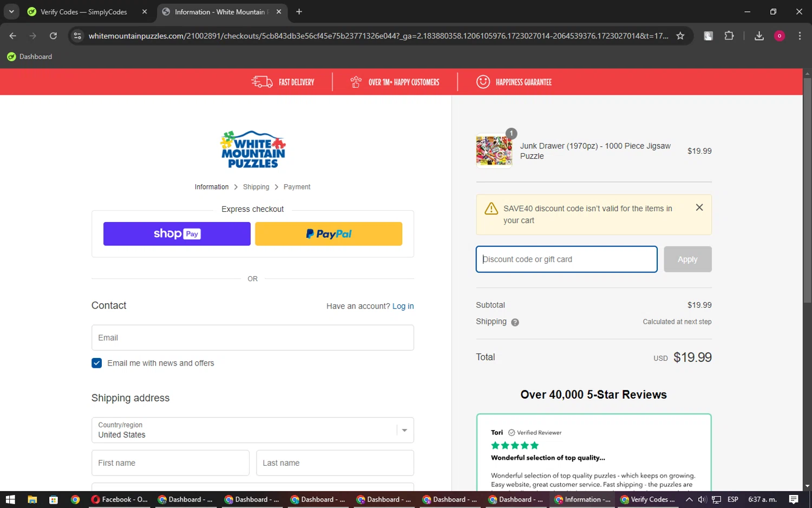Open tab search dropdown arrow
This screenshot has height=508, width=812.
pyautogui.click(x=11, y=11)
